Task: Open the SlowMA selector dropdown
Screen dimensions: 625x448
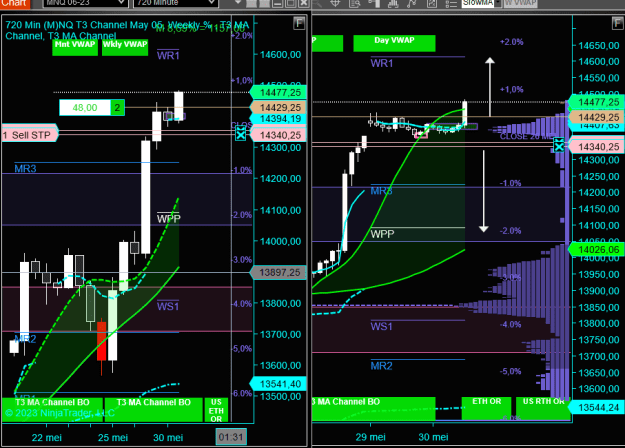Action: pos(478,3)
